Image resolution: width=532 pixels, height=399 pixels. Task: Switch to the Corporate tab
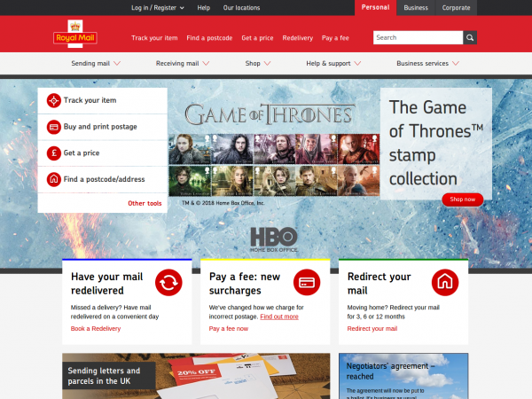click(456, 8)
